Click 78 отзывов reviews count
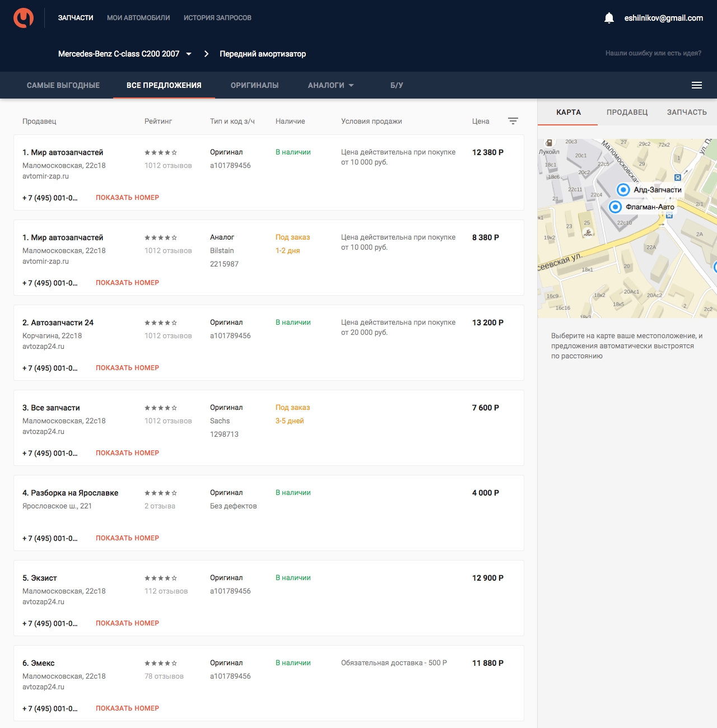Screen dimensions: 717x728 164,676
